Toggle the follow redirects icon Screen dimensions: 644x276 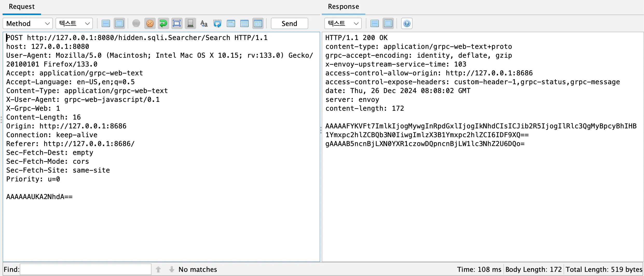coord(217,23)
